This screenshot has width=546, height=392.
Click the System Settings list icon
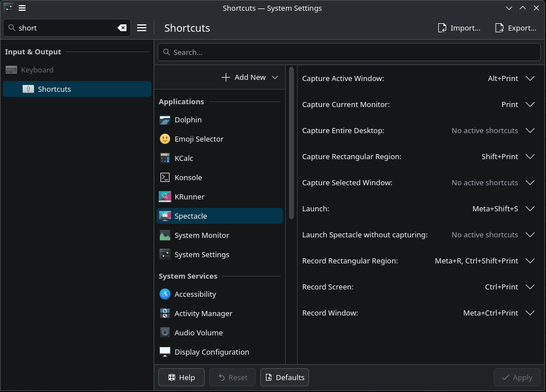[x=164, y=254]
